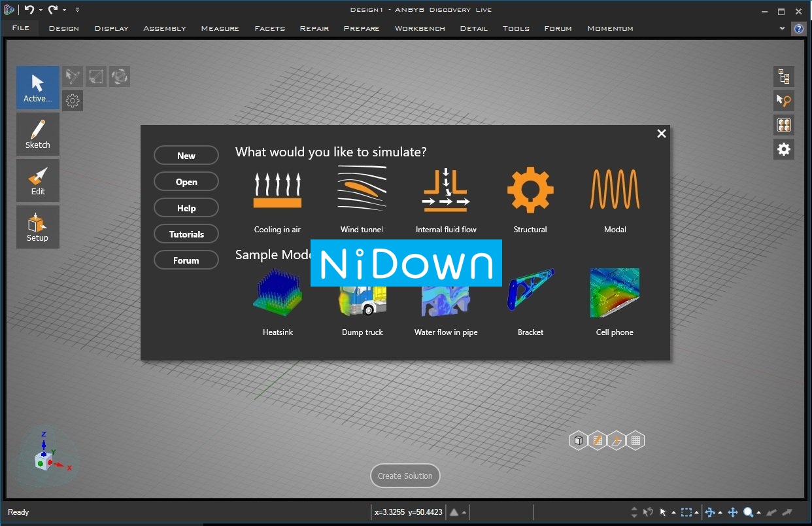Open the groups icon on the right sidebar
The width and height of the screenshot is (812, 526).
point(783,124)
